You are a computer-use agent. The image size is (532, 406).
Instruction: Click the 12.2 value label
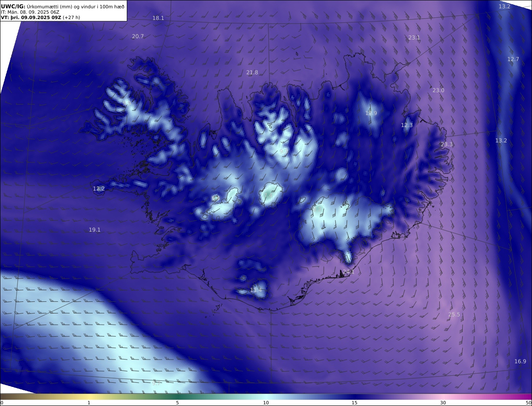tap(99, 189)
